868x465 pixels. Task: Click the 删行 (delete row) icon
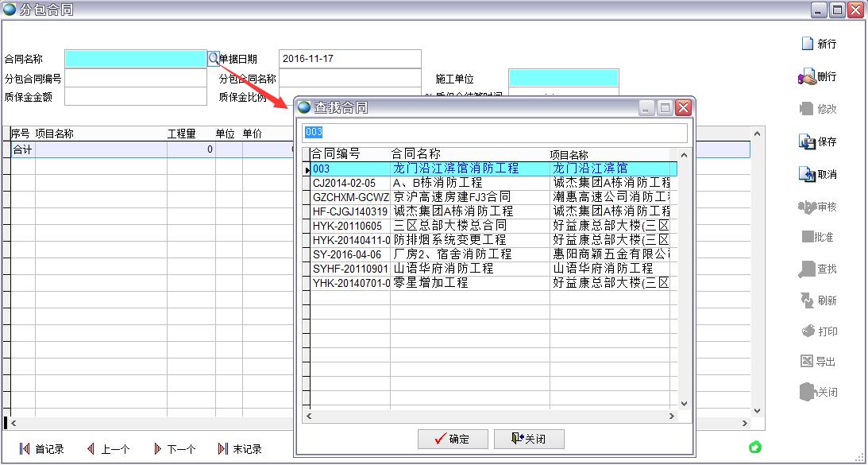click(808, 77)
